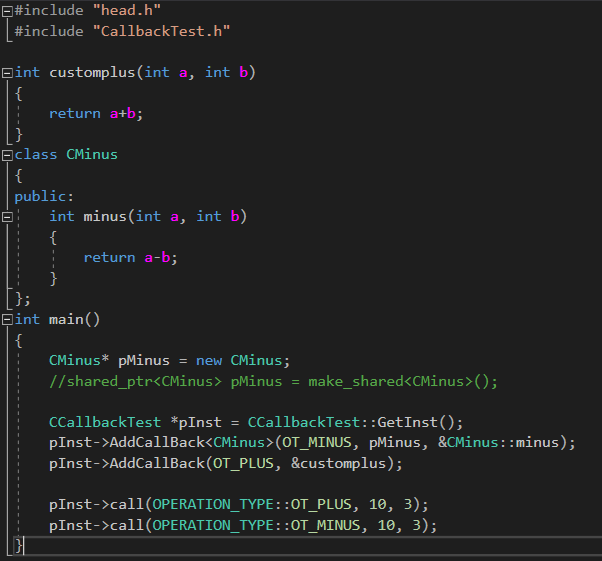Collapse the class CMinus fold marker
The width and height of the screenshot is (602, 561).
click(7, 155)
